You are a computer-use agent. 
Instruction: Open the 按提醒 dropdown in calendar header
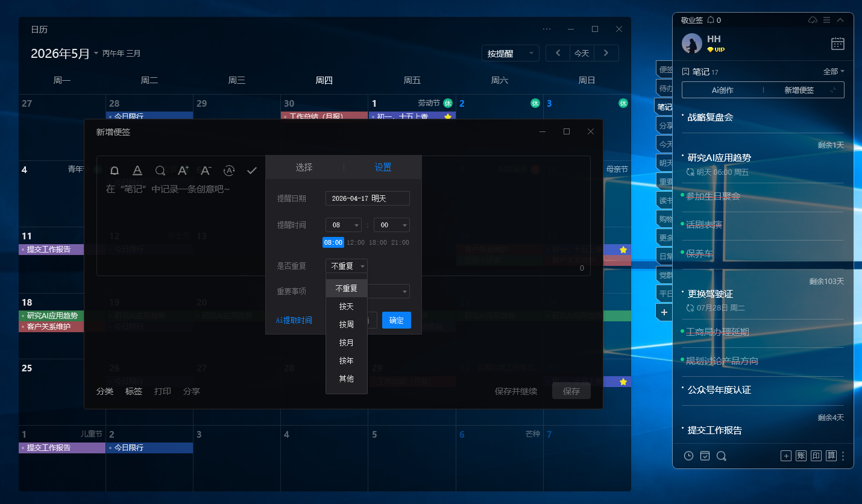pyautogui.click(x=511, y=53)
